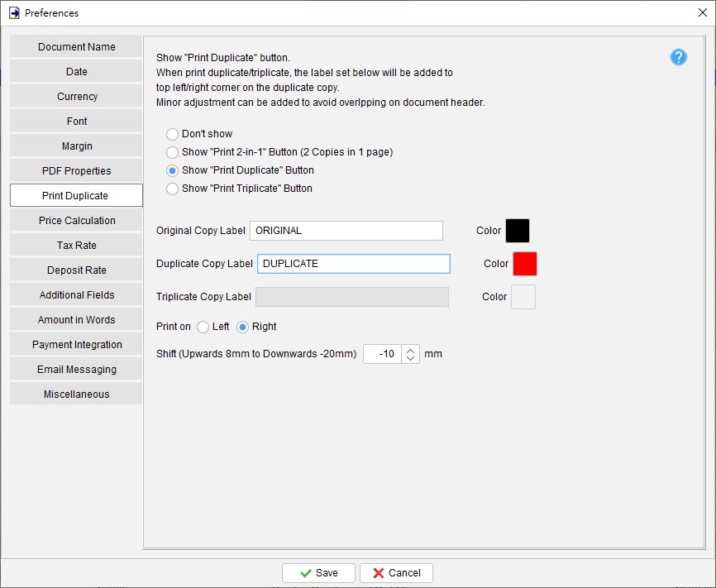Decrease Shift value with down arrow

click(411, 359)
